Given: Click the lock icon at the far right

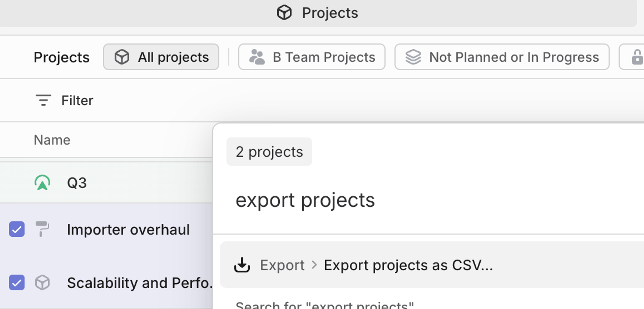Looking at the screenshot, I should pos(637,57).
